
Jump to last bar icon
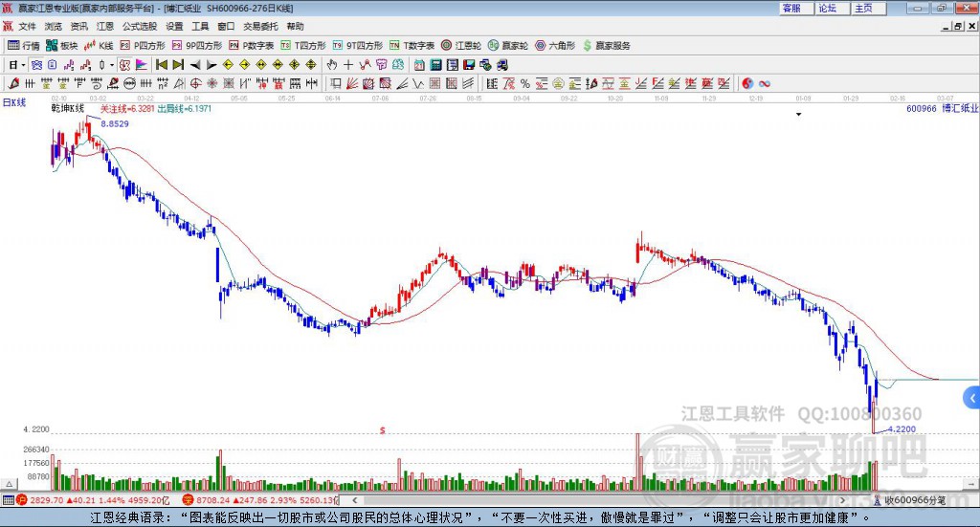(178, 65)
